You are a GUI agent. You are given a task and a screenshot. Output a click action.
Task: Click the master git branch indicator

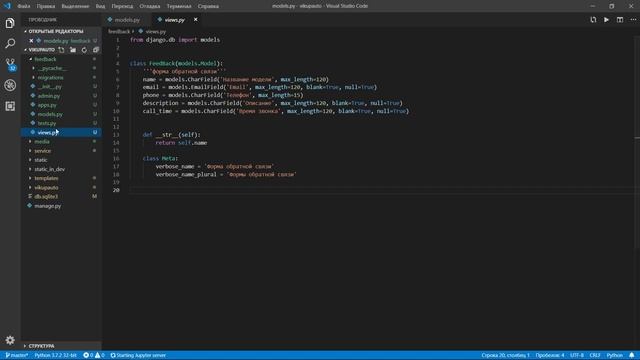click(17, 355)
